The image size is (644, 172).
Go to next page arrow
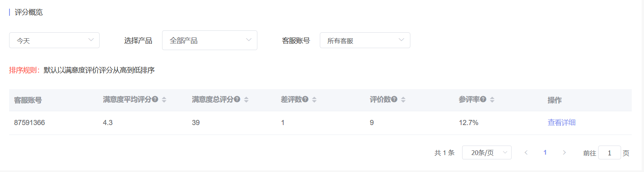(564, 153)
